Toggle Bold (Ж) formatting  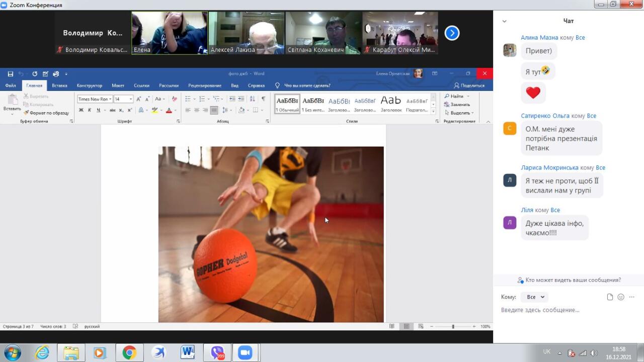(81, 110)
